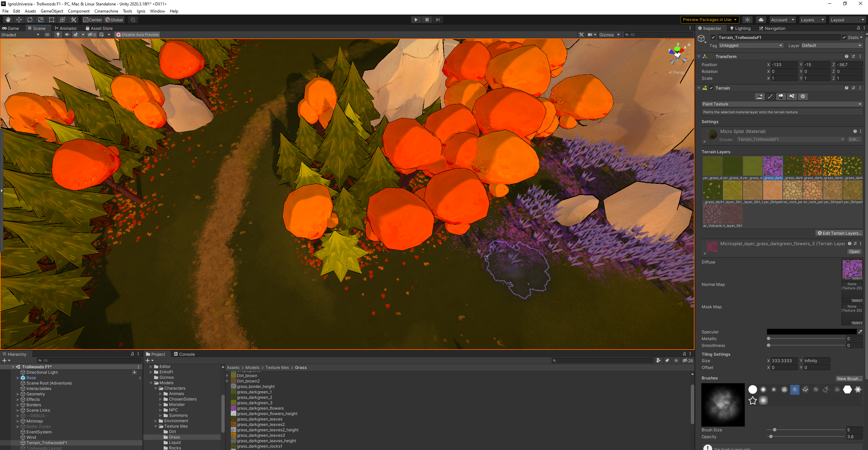Click Disable Aura Preview button
The image size is (868, 450).
[x=137, y=35]
